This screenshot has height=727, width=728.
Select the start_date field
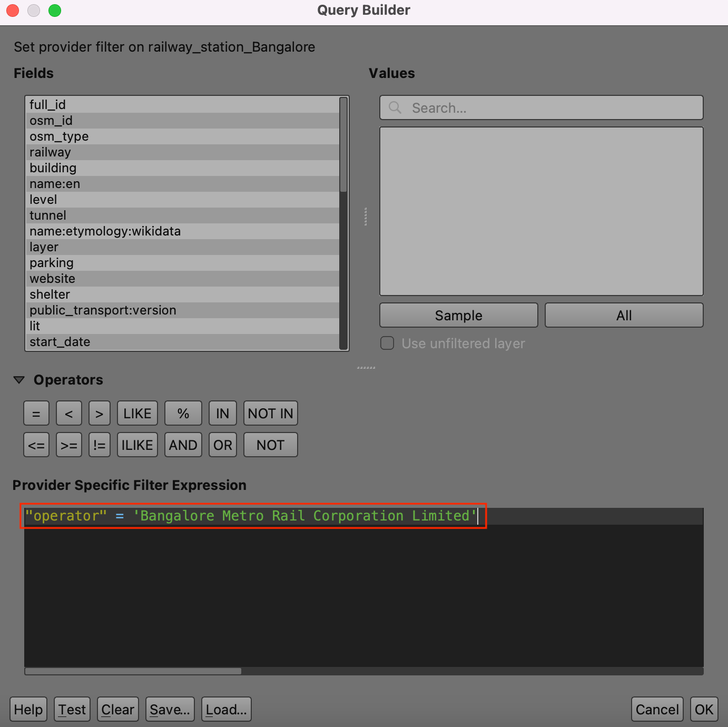tap(182, 342)
